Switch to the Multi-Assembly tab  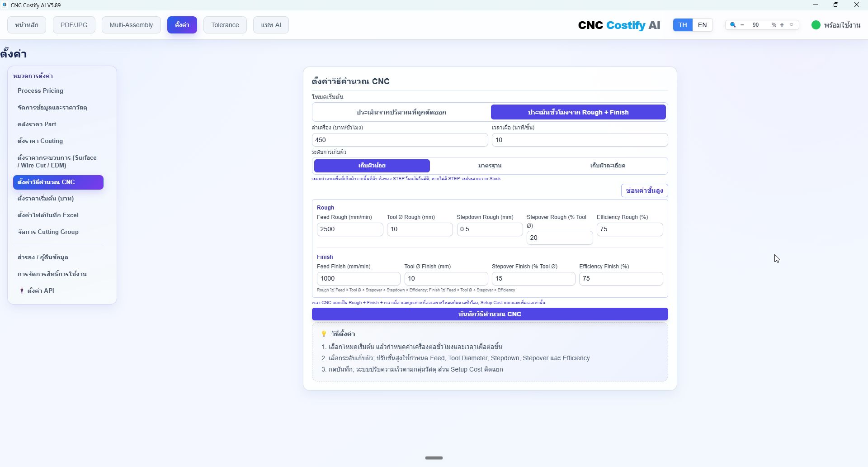pos(131,25)
